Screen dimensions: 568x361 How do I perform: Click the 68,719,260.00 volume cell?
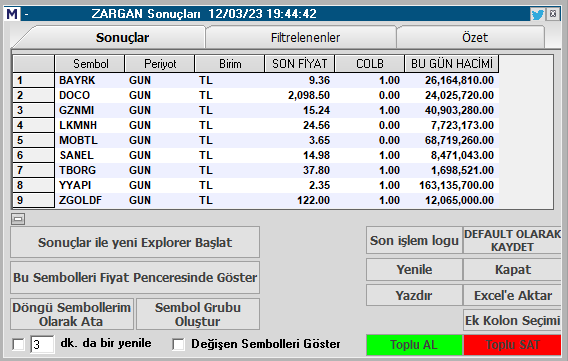[451, 140]
